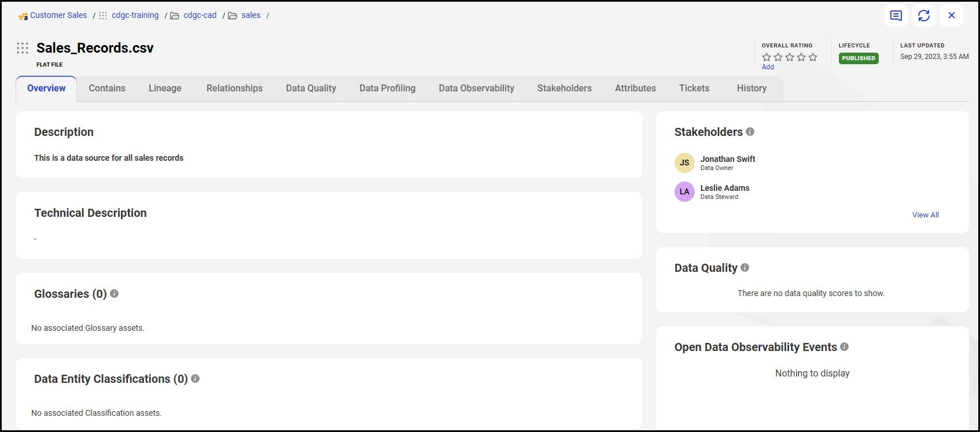Click Leslie Adams stakeholder name

coord(725,188)
